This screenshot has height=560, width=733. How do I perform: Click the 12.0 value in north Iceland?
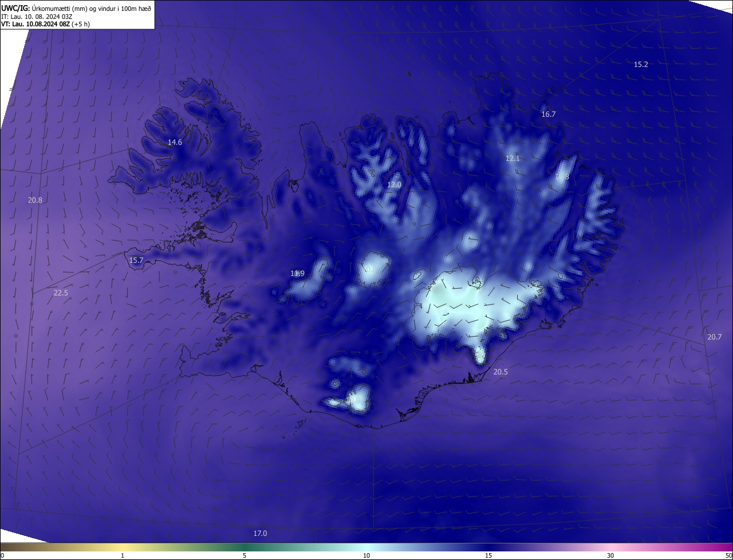click(394, 185)
